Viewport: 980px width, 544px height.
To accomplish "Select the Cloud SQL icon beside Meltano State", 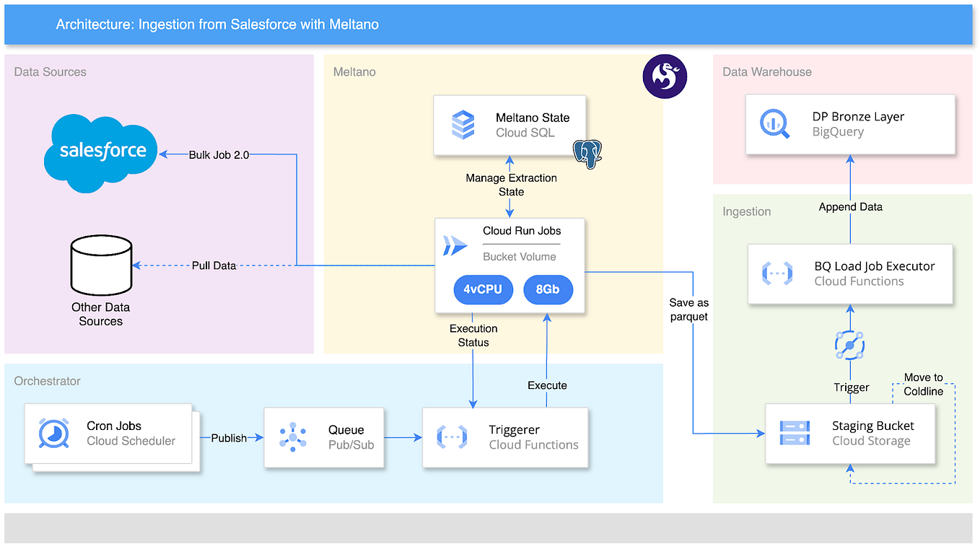I will click(461, 124).
